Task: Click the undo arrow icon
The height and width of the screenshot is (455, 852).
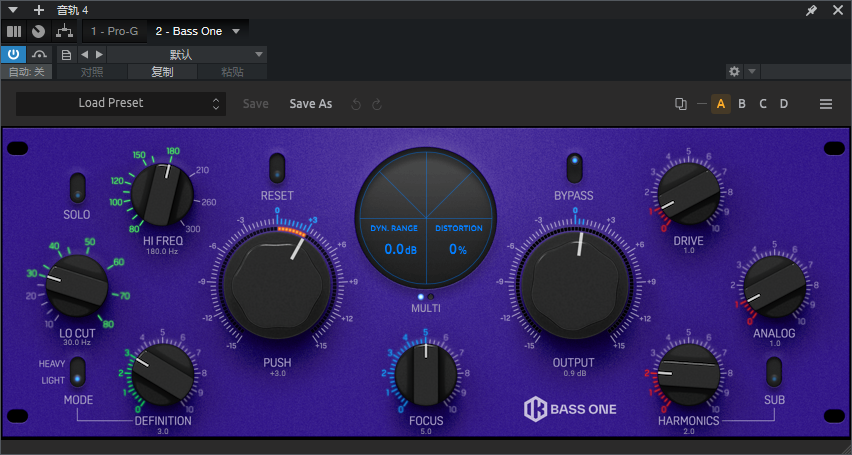Action: (x=356, y=104)
